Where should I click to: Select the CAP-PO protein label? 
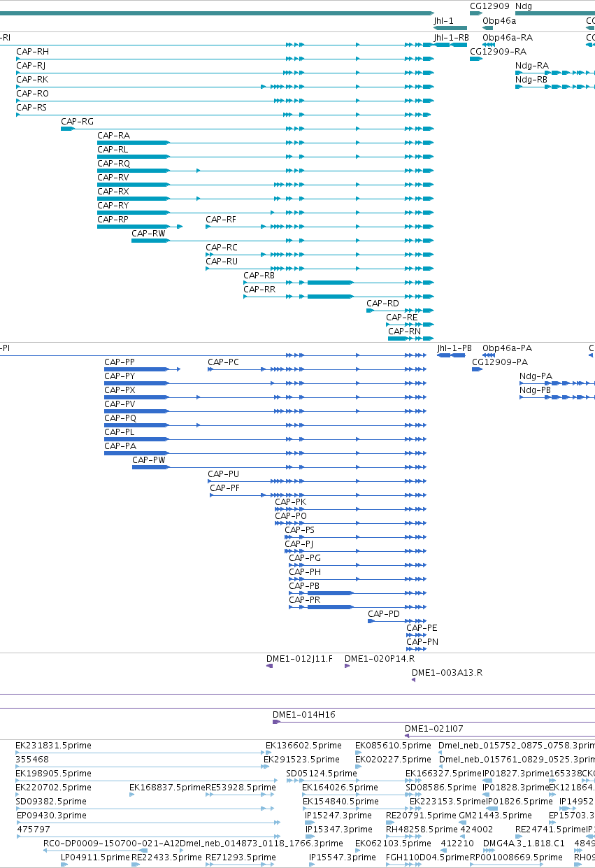[x=291, y=516]
